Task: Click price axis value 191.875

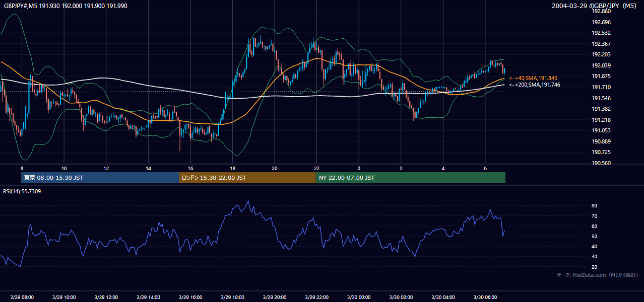Action: coord(602,76)
